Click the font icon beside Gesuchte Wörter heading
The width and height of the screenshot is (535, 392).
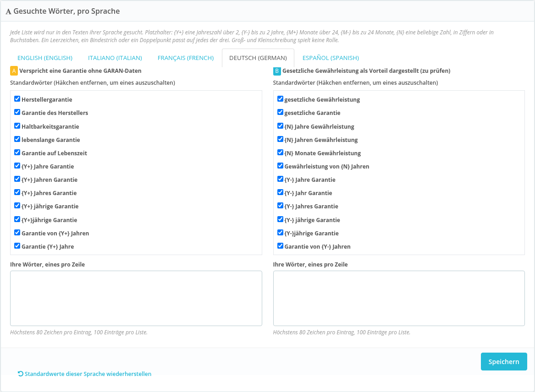coord(9,11)
